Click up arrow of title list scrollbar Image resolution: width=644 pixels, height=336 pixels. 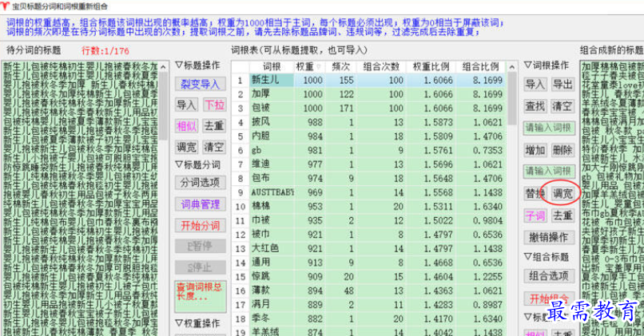click(x=164, y=67)
